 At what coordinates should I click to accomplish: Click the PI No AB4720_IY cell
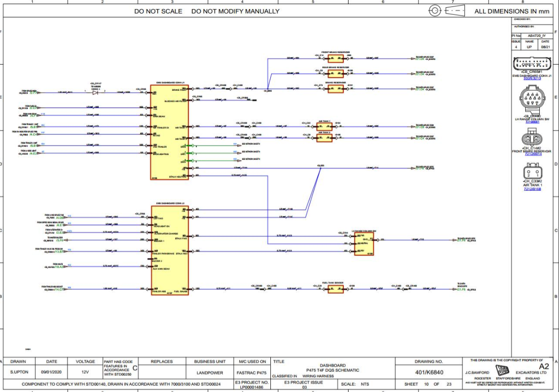click(536, 36)
